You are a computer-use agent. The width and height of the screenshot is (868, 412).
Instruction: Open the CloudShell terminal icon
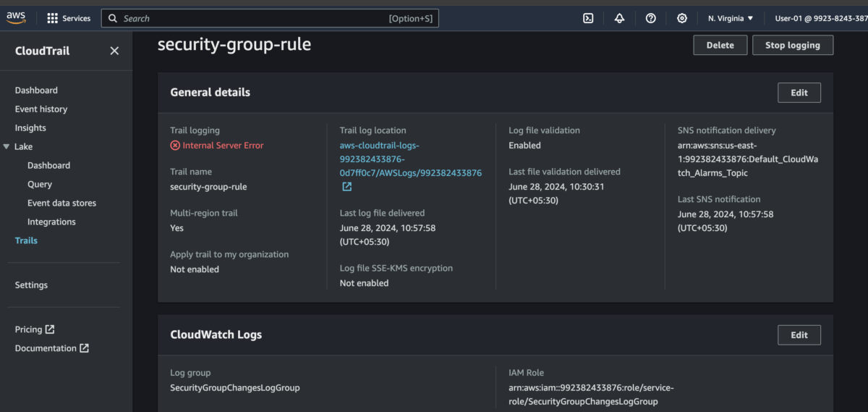click(x=588, y=18)
